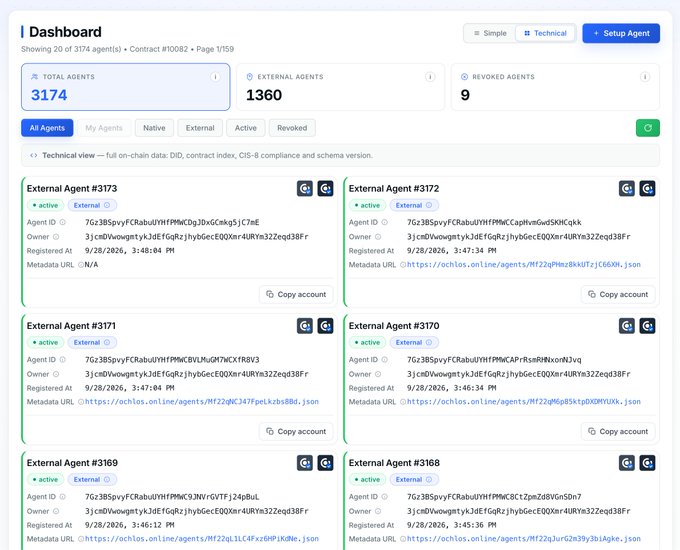Select the My Agents filter tab
The height and width of the screenshot is (550, 680).
104,128
